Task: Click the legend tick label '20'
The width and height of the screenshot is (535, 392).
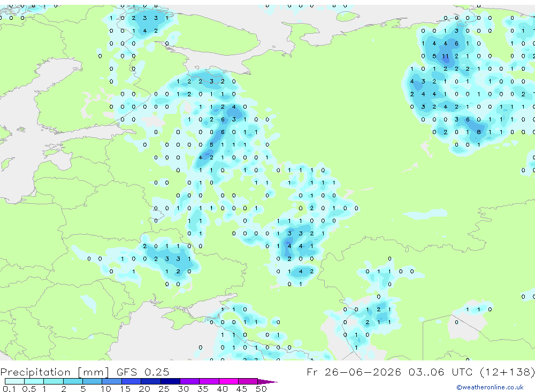Action: (x=144, y=389)
